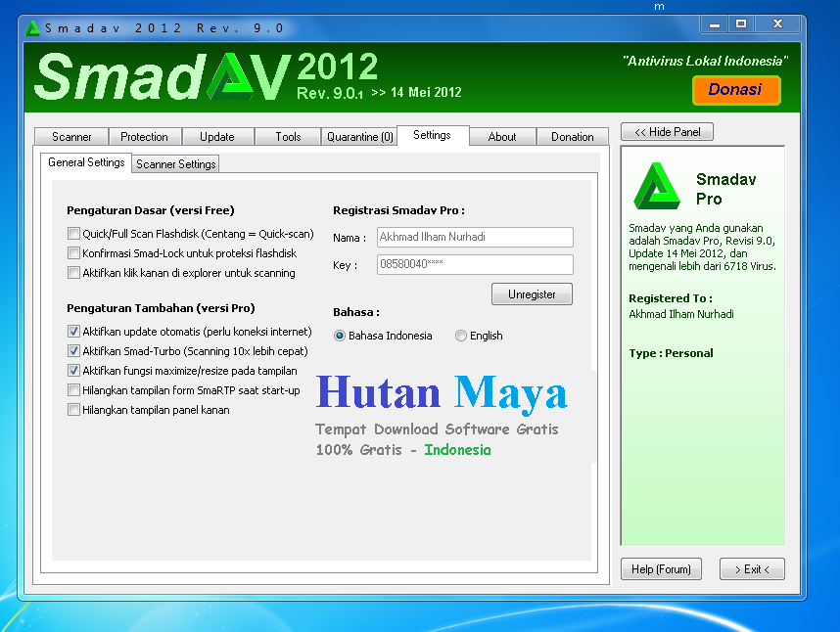Click 'Rev. 9.0.1' text in banner

point(330,93)
